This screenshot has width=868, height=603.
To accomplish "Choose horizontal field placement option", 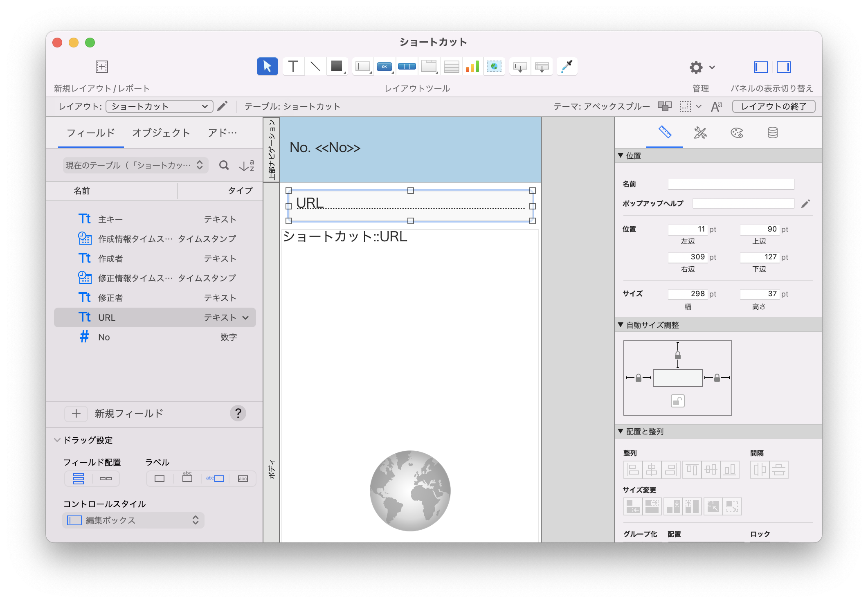I will click(x=106, y=479).
